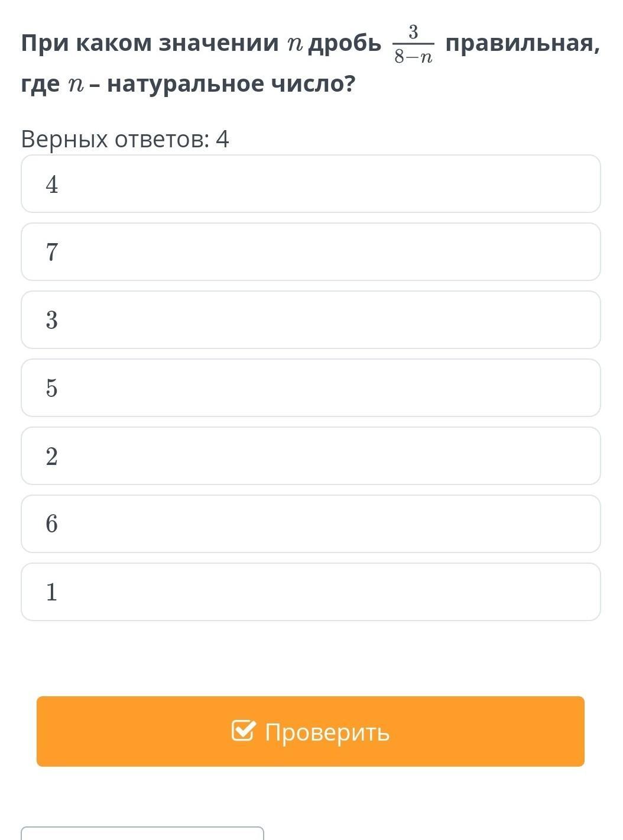Choose the answer option 3
Viewport: 623px width, 840px height.
click(310, 320)
